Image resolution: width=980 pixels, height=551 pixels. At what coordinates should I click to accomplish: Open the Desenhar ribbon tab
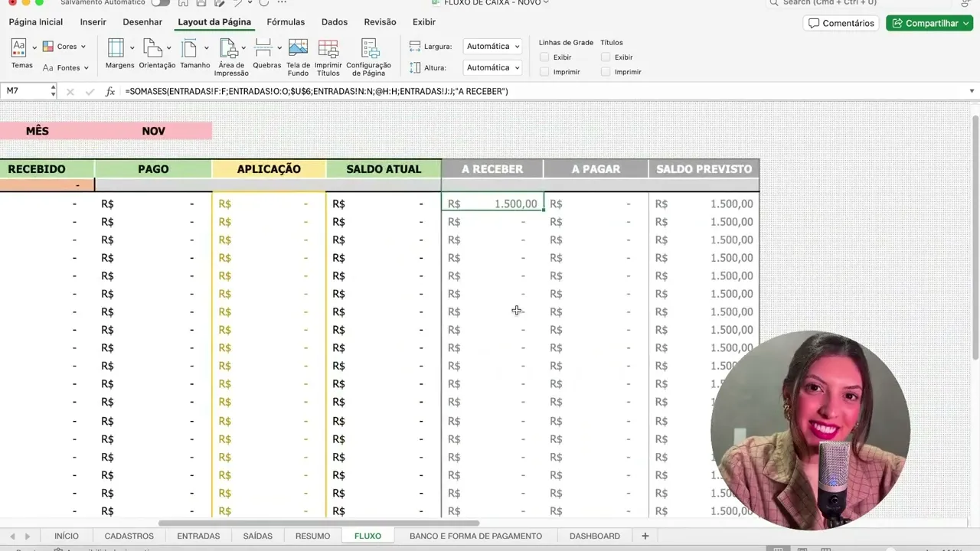coord(142,22)
